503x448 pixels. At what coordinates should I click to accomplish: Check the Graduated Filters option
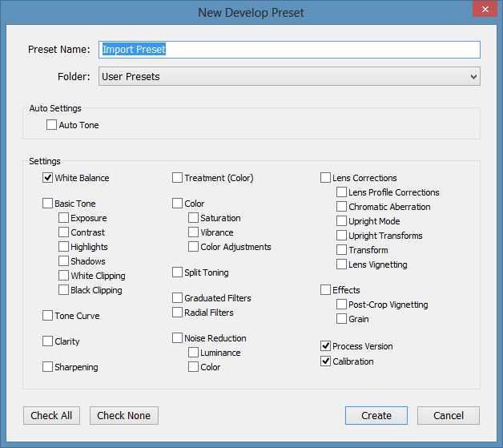[x=178, y=298]
